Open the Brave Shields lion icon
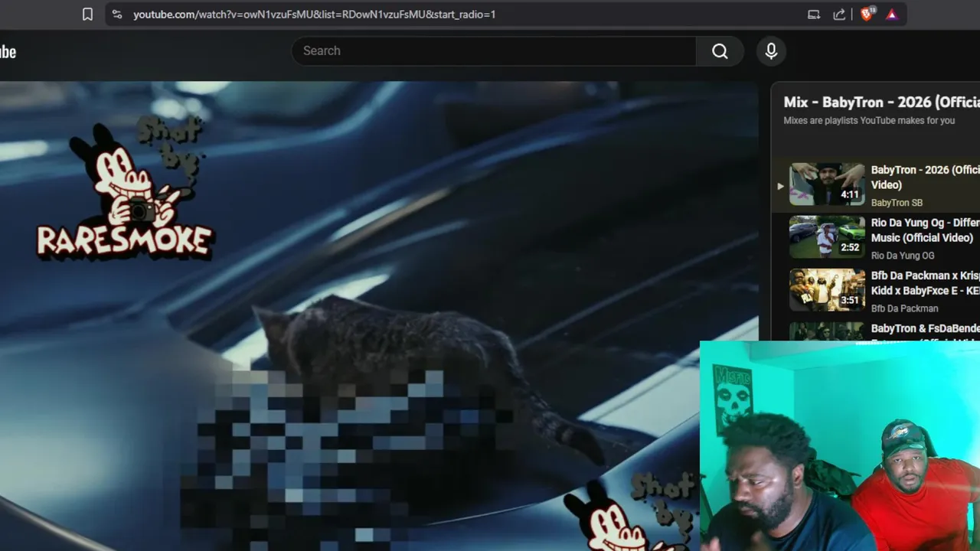This screenshot has height=551, width=980. pos(867,14)
